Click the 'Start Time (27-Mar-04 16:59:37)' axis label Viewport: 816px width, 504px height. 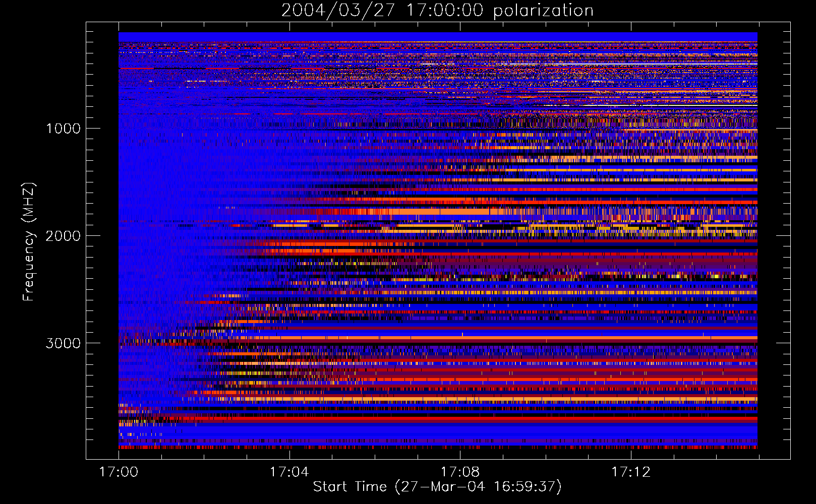(437, 487)
